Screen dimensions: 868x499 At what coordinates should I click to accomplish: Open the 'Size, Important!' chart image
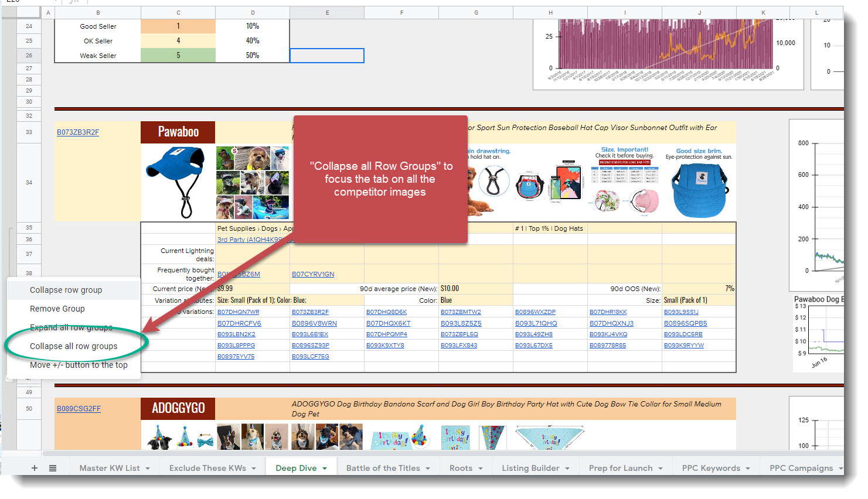point(625,179)
